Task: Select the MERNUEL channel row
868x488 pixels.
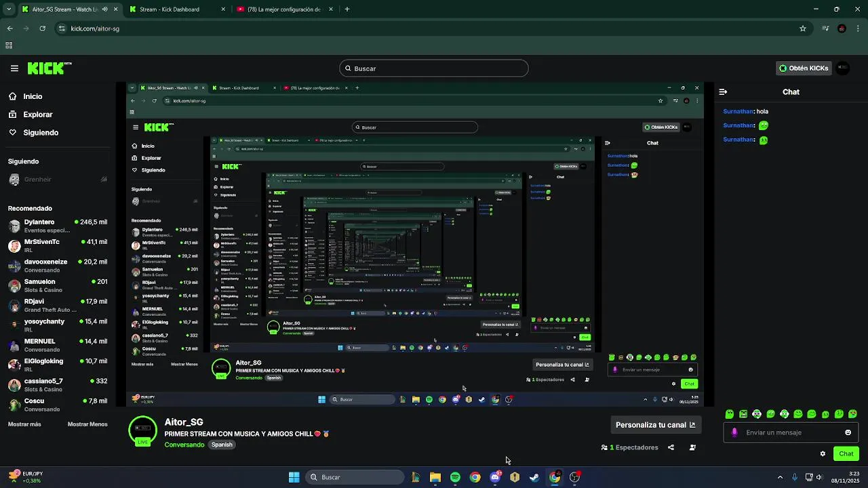Action: click(x=58, y=345)
